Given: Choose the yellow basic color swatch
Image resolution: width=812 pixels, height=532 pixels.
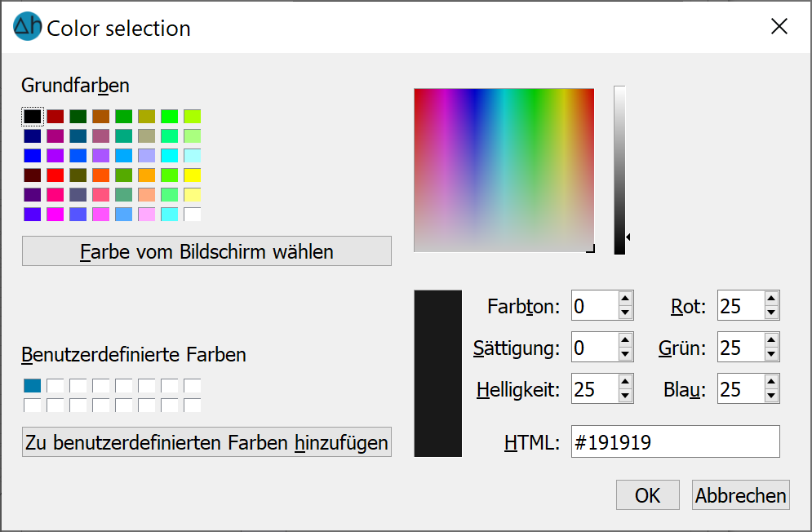Looking at the screenshot, I should pos(192,175).
